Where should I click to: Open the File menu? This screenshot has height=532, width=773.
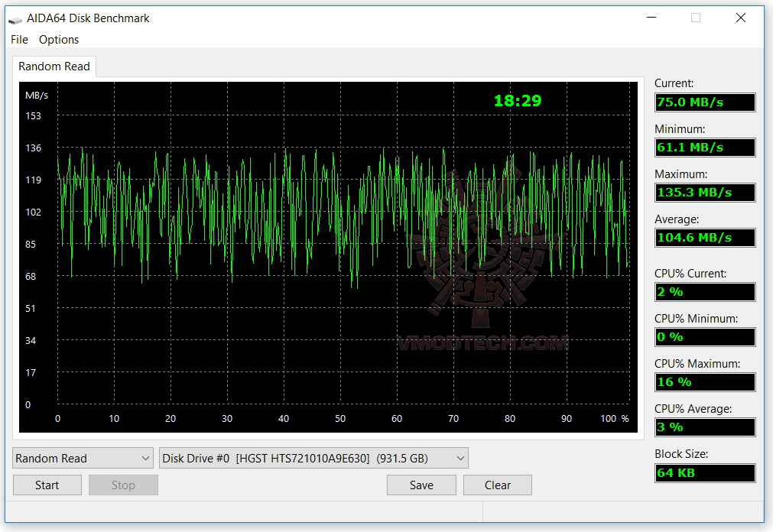(x=18, y=39)
